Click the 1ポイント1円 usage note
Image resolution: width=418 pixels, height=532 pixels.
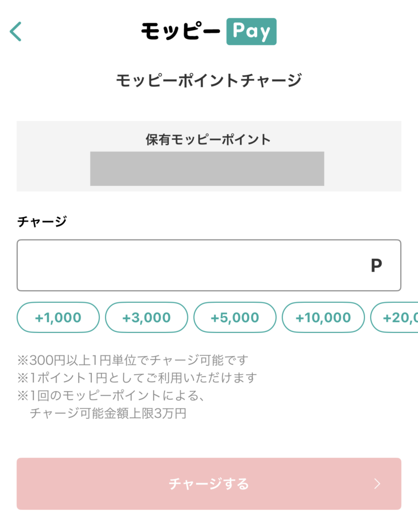click(x=137, y=378)
